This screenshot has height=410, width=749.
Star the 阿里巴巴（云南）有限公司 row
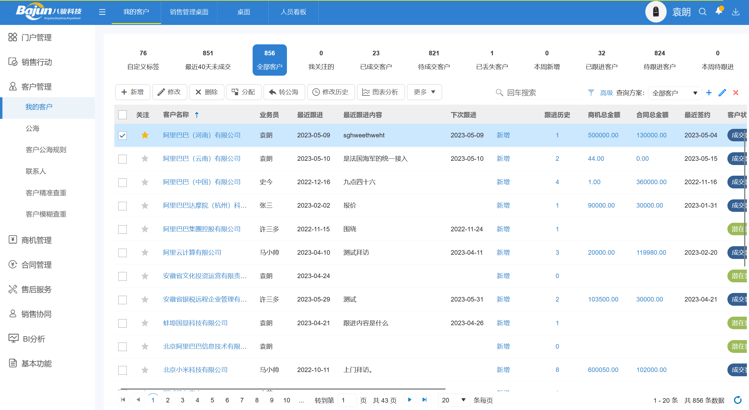click(145, 159)
